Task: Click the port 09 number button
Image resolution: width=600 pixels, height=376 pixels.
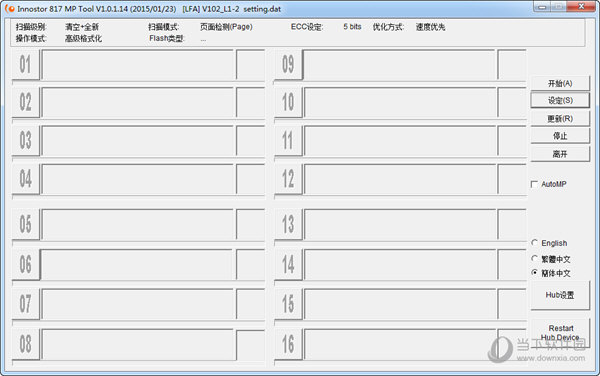Action: click(288, 64)
